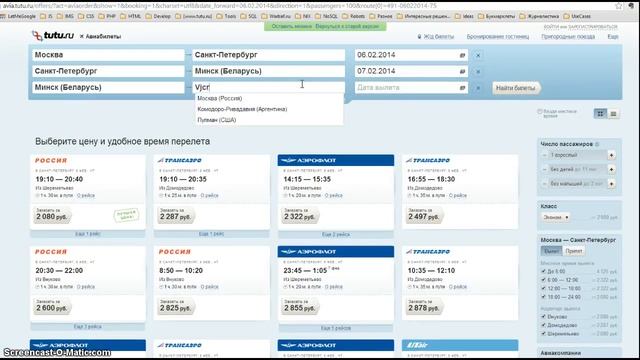Uncheck the departure before 6:00 filter
640x360 pixels.
pyautogui.click(x=543, y=271)
